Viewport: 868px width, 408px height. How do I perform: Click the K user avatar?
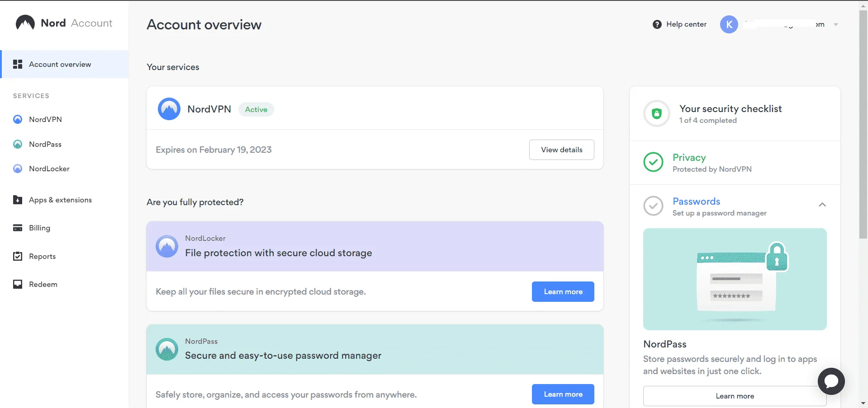click(x=729, y=24)
